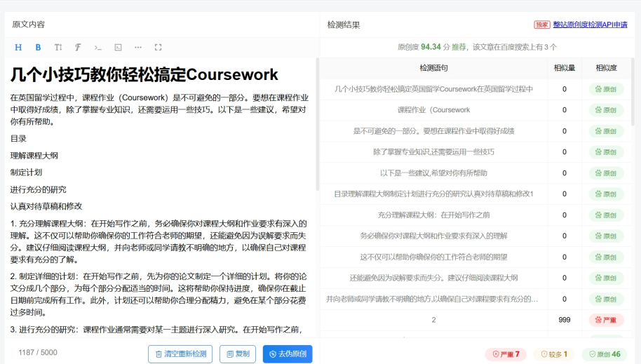Viewport: 641px width, 364px height.
Task: Click the red 独家 tag
Action: pos(542,25)
